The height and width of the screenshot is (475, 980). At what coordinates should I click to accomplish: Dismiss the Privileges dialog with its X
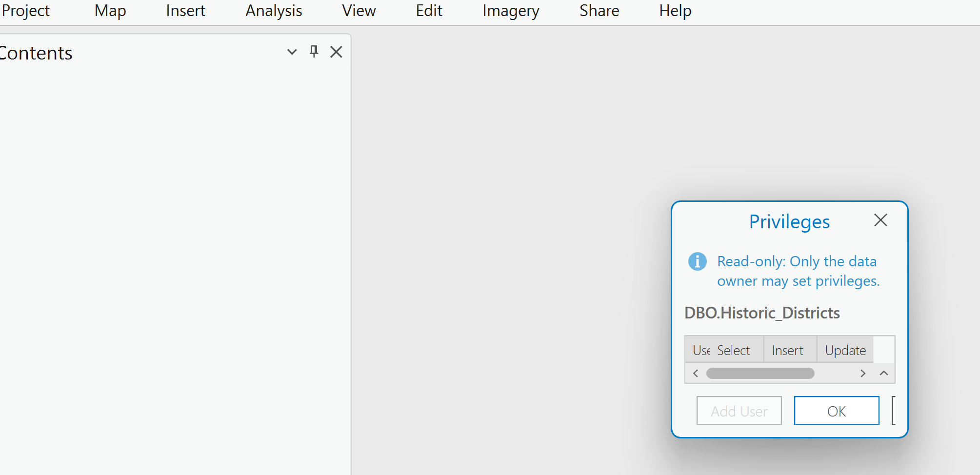(x=880, y=220)
